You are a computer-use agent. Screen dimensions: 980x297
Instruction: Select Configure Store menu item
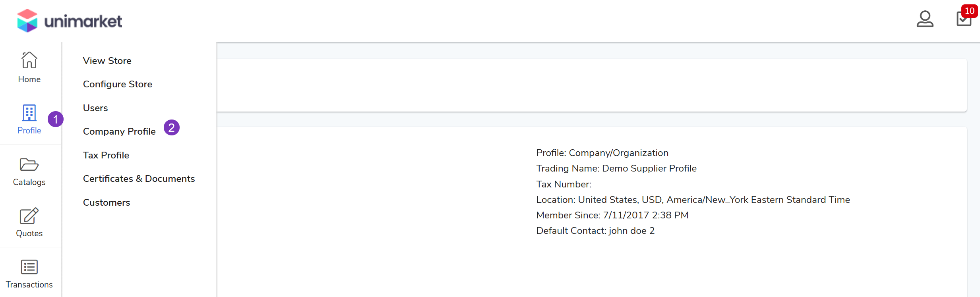click(x=117, y=84)
